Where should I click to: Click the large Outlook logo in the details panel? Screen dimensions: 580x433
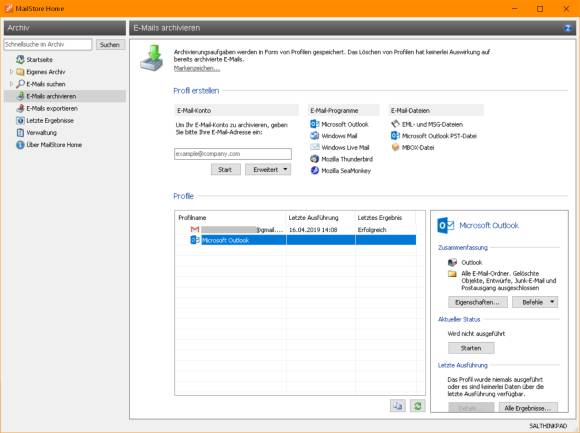pyautogui.click(x=445, y=225)
